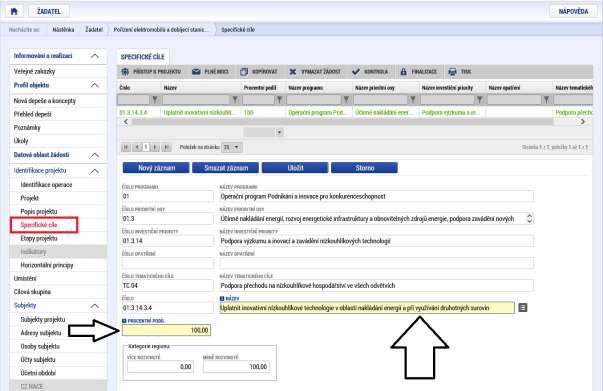Go to first page of table
Screen dimensions: 603x391
[125, 147]
